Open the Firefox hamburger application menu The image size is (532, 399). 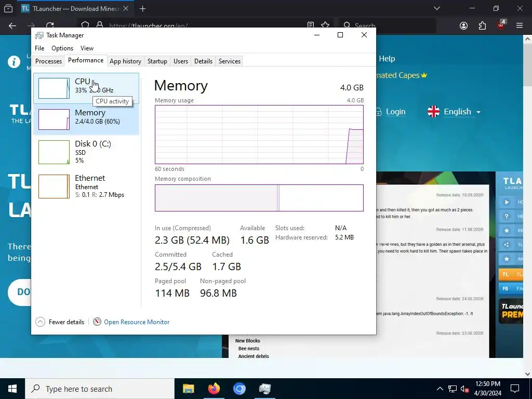pos(520,26)
